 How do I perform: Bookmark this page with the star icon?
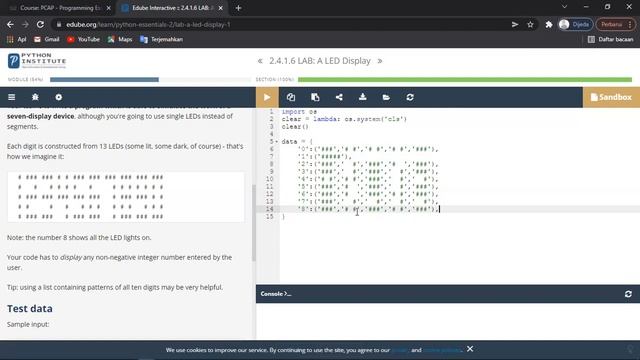[x=530, y=24]
